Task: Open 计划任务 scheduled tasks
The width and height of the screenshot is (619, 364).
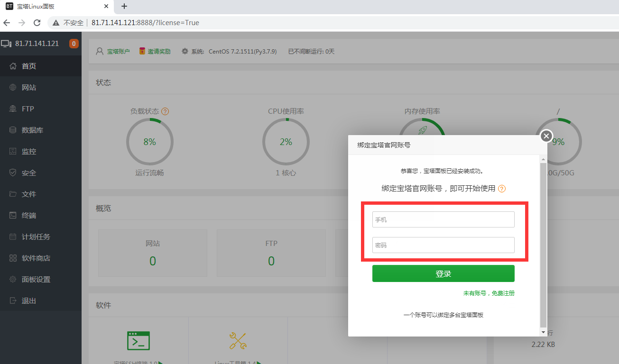Action: 41,237
